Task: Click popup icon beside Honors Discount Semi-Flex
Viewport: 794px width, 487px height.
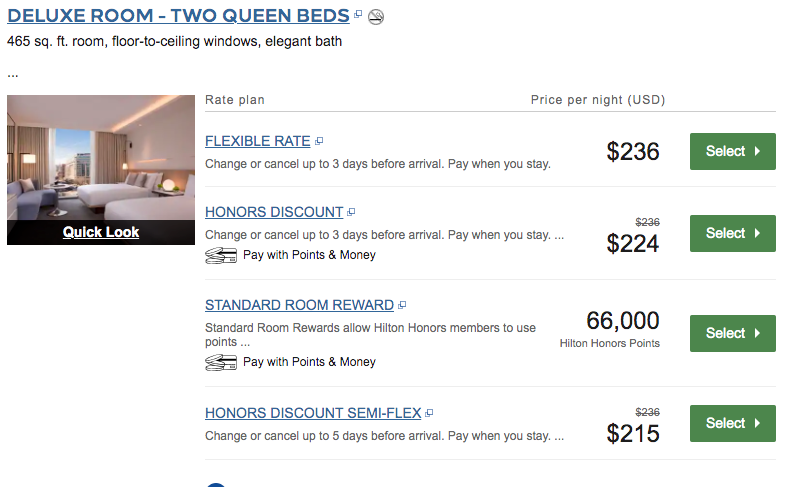Action: 429,413
